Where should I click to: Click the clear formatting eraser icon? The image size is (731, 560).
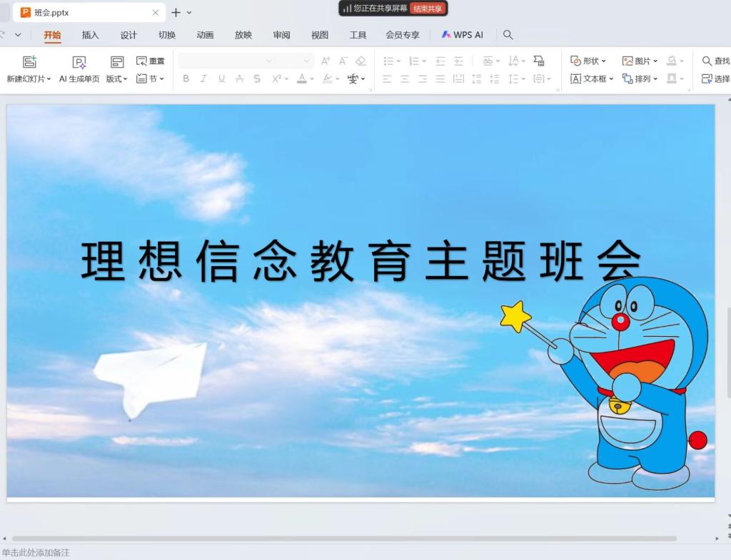pos(361,61)
